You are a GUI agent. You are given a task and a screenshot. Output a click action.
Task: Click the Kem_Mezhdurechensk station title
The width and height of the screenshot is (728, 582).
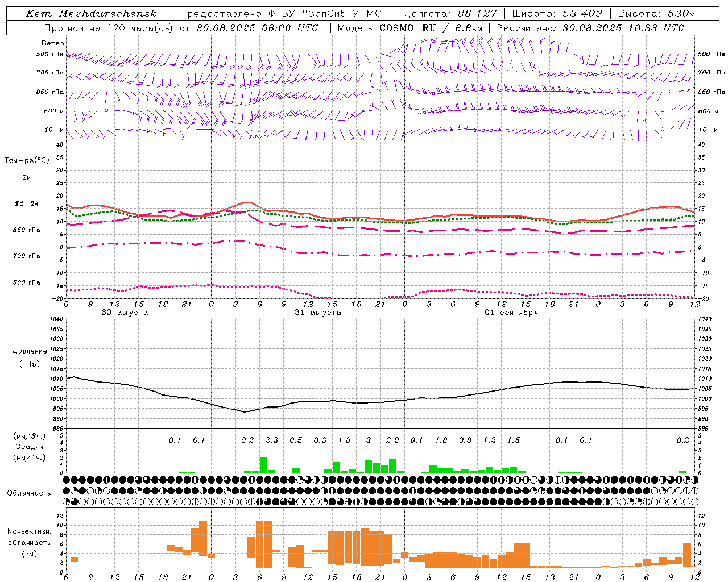point(91,14)
